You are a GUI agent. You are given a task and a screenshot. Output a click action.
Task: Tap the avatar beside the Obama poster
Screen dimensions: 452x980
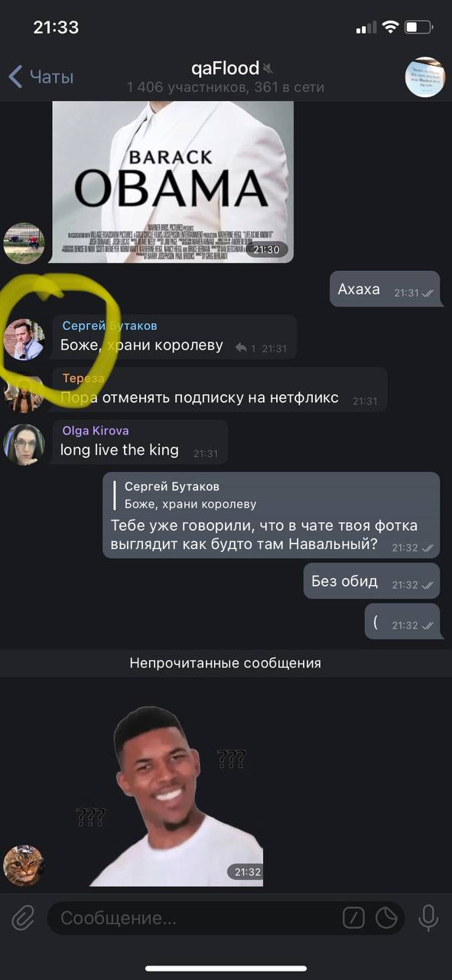[x=24, y=243]
